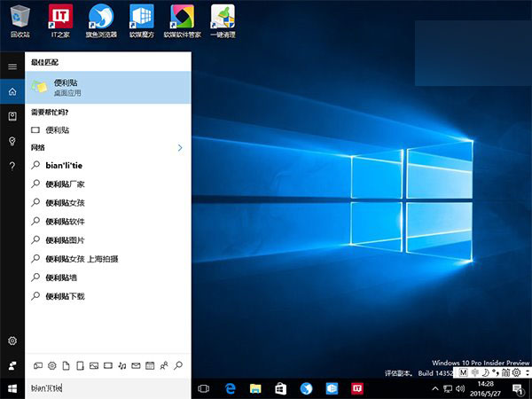Filter search results by folders tablet icon

[80, 365]
